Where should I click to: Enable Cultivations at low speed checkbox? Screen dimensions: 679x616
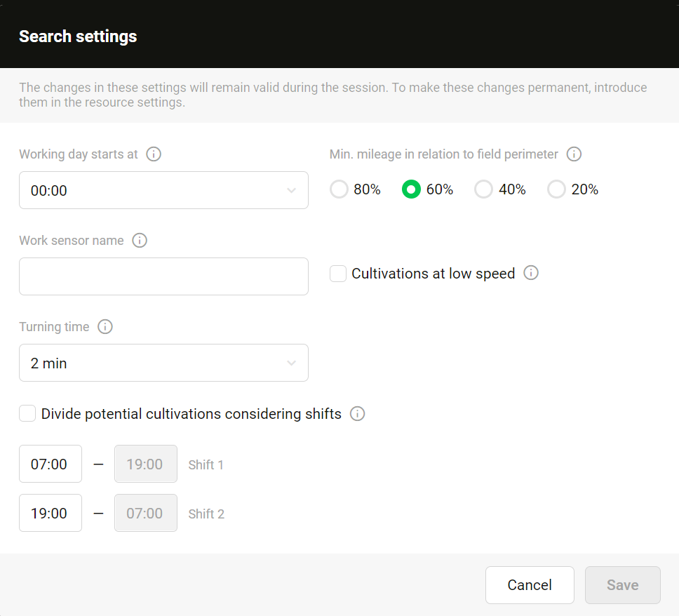tap(338, 274)
